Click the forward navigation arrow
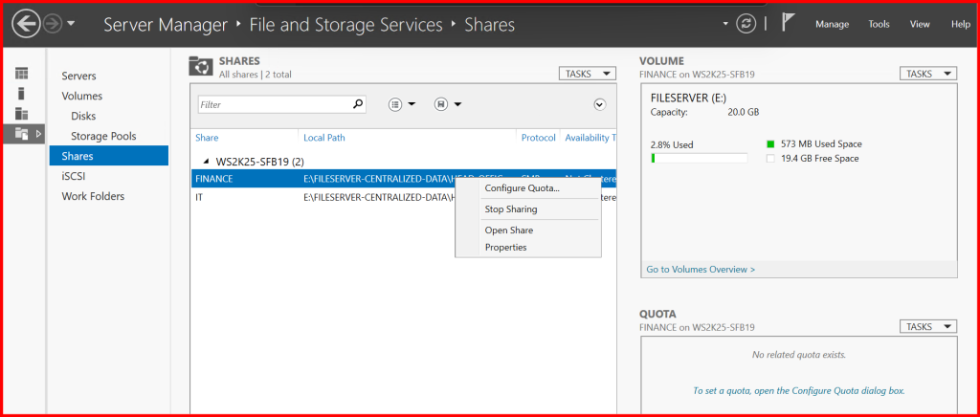The image size is (980, 417). coord(53,23)
